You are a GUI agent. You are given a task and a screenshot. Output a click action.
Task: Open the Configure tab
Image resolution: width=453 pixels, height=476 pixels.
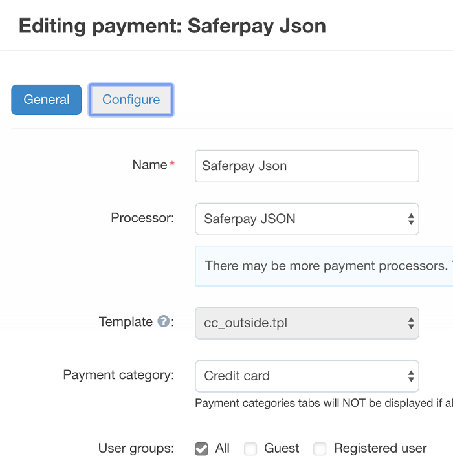131,100
